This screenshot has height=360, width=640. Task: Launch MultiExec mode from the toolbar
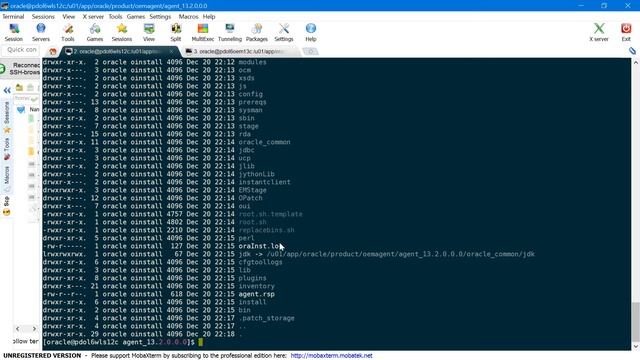(203, 32)
